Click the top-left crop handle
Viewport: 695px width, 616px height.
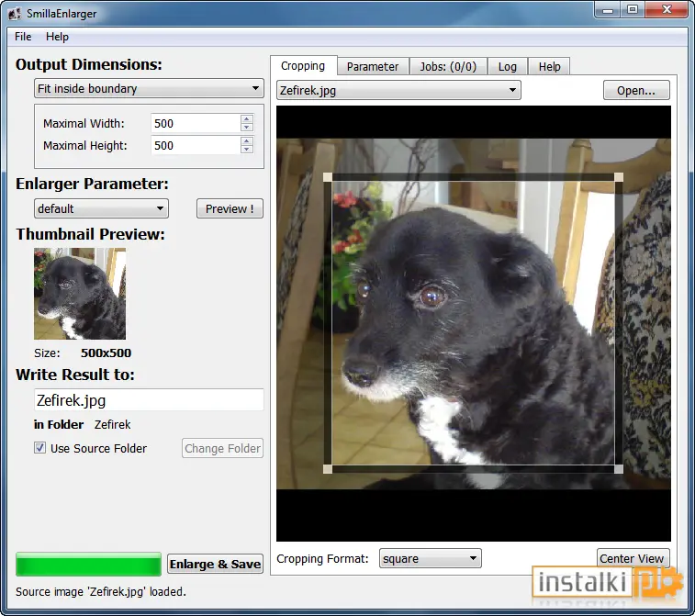tap(328, 177)
